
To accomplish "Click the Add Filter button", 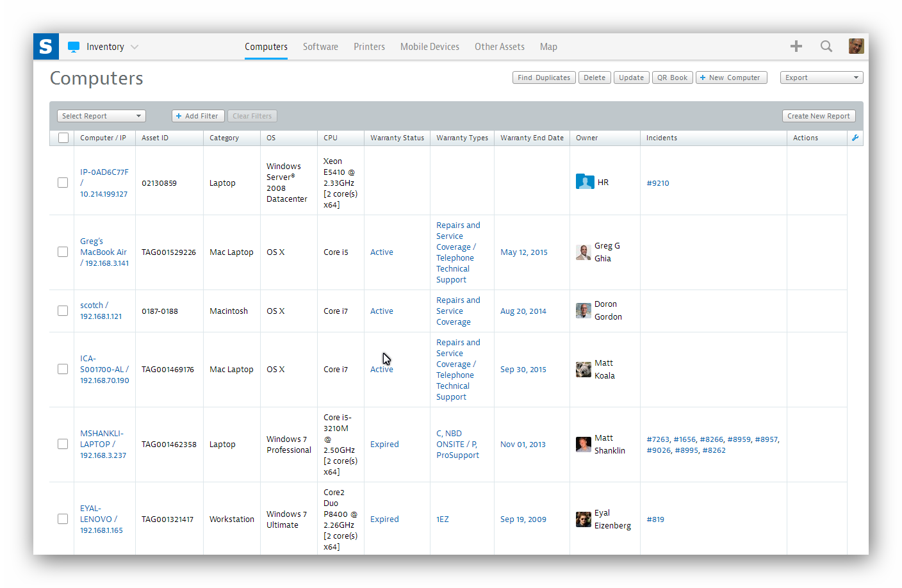I will pyautogui.click(x=197, y=116).
